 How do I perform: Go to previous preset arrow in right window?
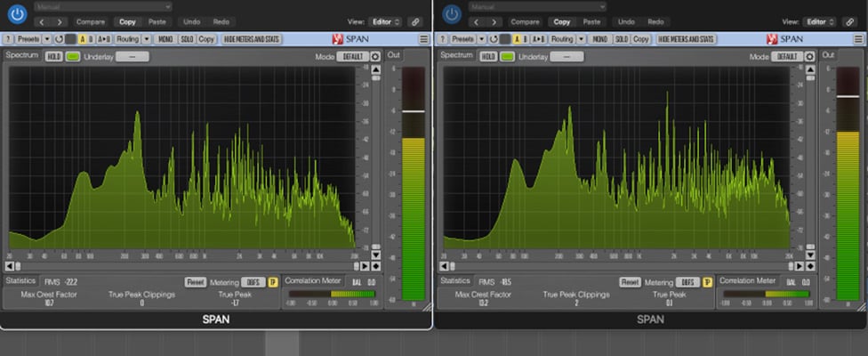click(x=478, y=22)
